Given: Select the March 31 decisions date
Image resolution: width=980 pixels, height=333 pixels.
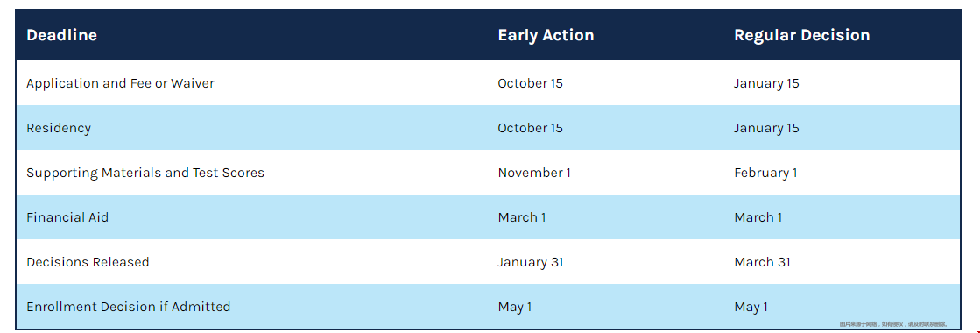Looking at the screenshot, I should 762,262.
